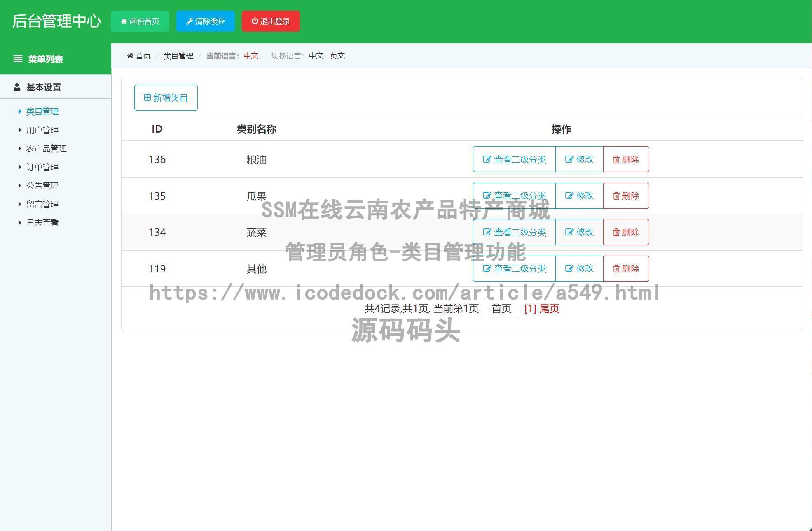Click wrench icon on 清除缓存 button

pos(190,21)
